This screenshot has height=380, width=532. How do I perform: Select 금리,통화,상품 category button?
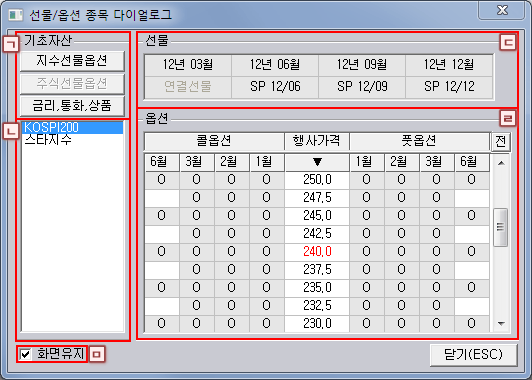[x=72, y=106]
